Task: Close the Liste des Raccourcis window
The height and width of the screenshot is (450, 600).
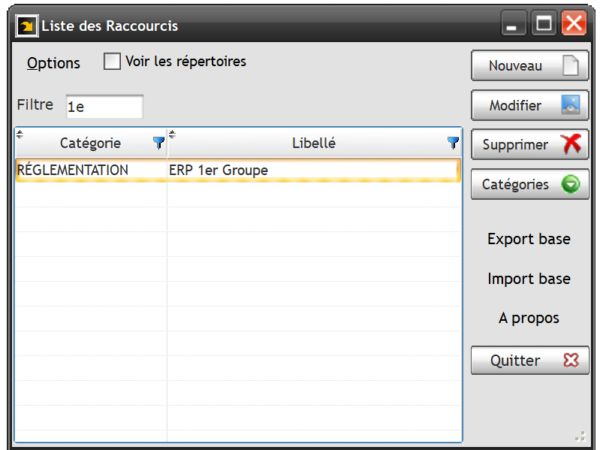Action: point(574,24)
